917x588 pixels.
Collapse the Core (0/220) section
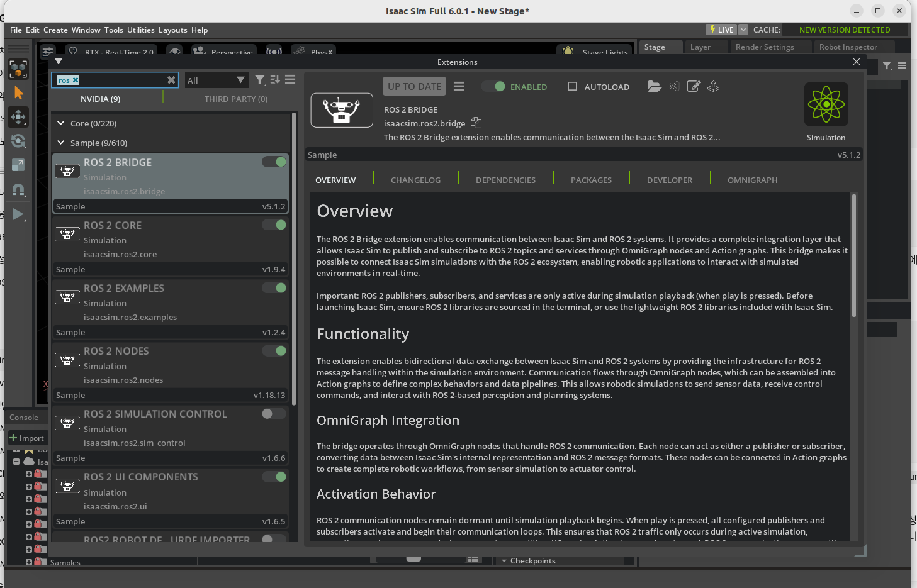(x=61, y=123)
